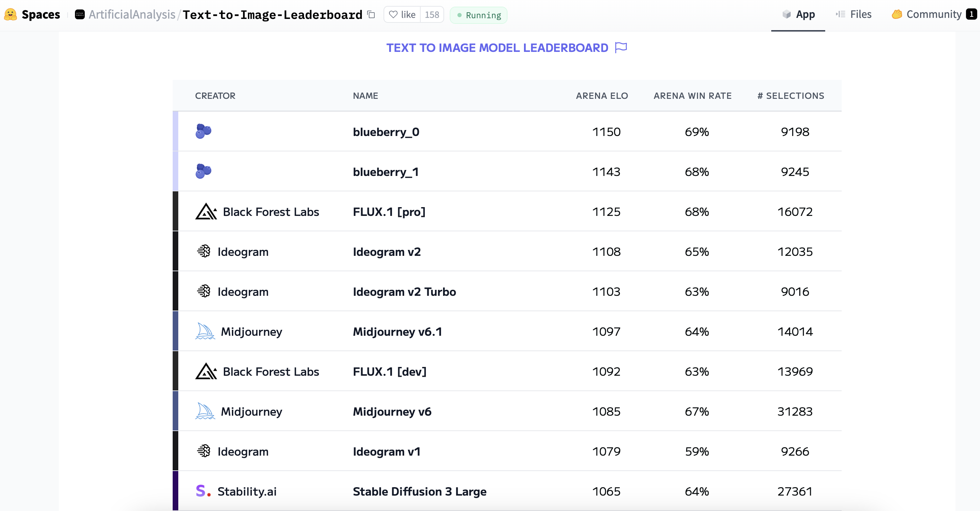The width and height of the screenshot is (980, 511).
Task: Click Midjourney creator text in Midjourney v6 row
Action: click(x=251, y=411)
